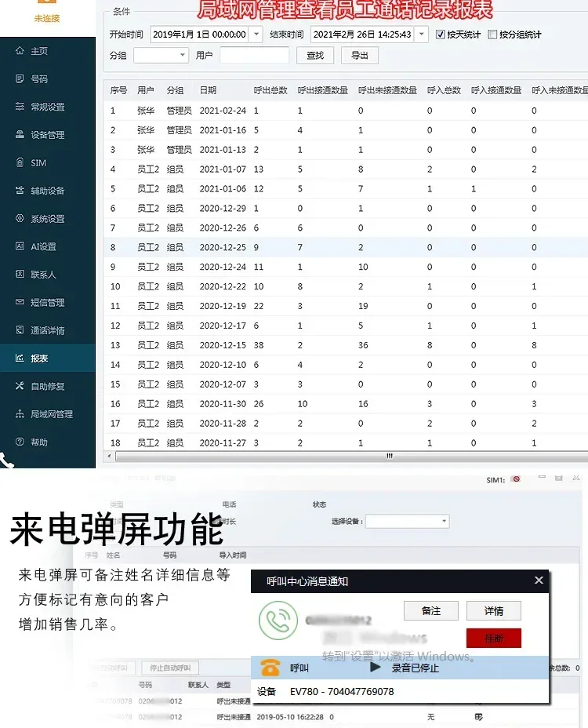Image resolution: width=588 pixels, height=728 pixels.
Task: Open the 开始时间 date dropdown arrow
Action: pos(256,35)
